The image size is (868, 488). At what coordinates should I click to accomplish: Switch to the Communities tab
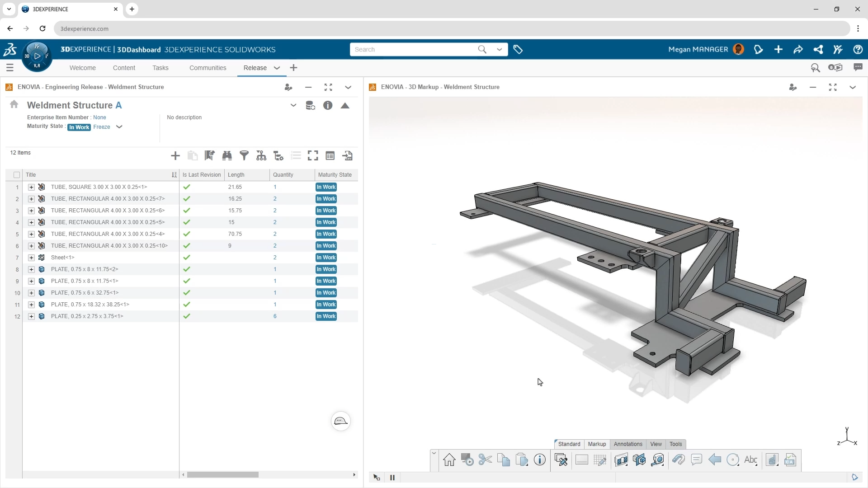pos(208,68)
